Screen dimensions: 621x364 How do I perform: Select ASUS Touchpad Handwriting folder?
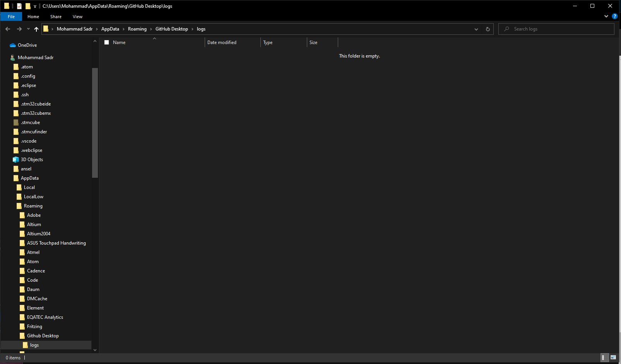pos(56,243)
